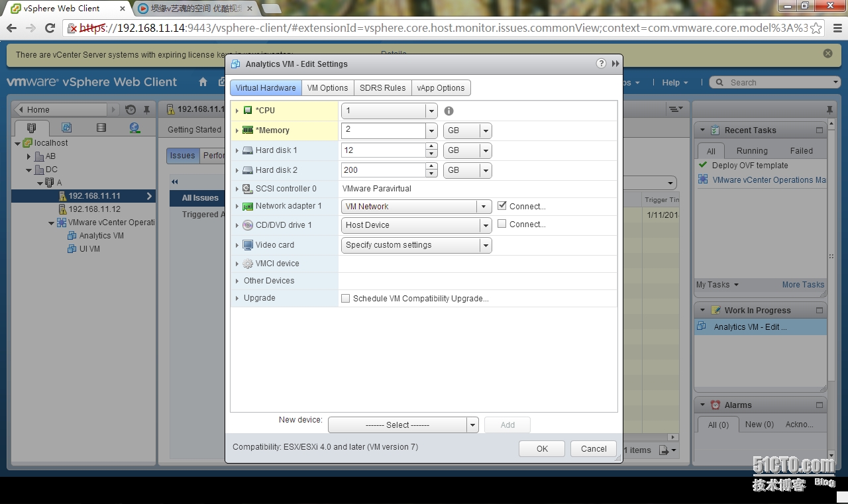Open the vApp Options tab

coord(441,88)
